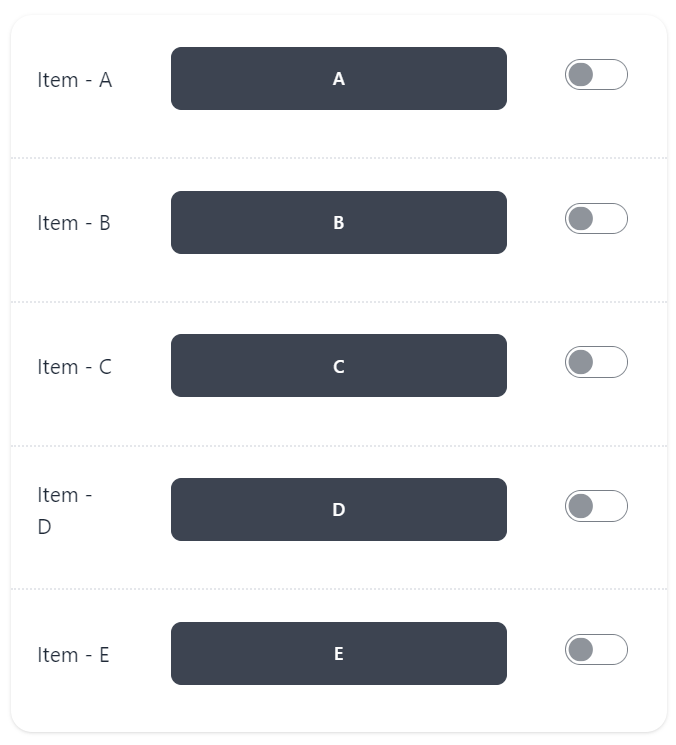Turn on the Item - B switch
The image size is (676, 745).
click(x=596, y=219)
